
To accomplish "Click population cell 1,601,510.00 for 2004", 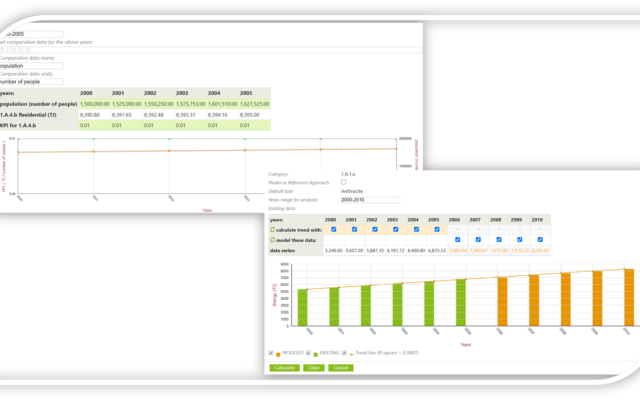I will click(222, 104).
